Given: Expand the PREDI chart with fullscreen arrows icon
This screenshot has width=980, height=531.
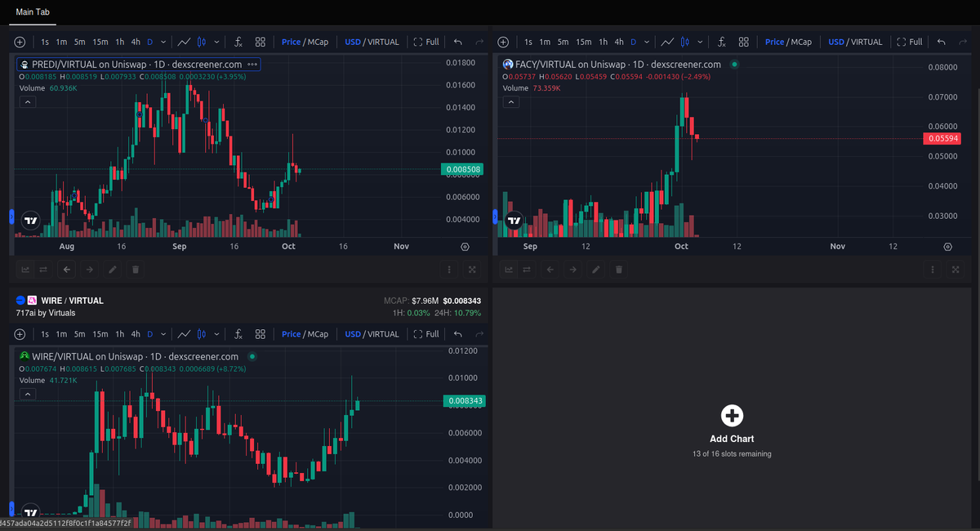Looking at the screenshot, I should [472, 269].
